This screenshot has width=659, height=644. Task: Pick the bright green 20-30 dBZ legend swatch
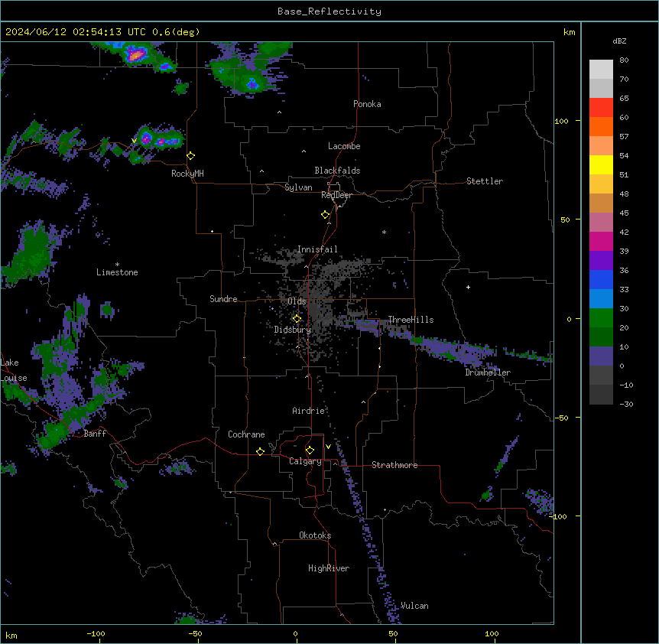601,317
